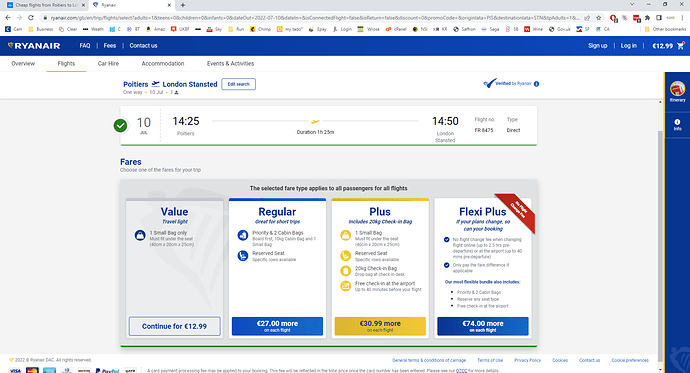Open the Chrome three-dot menu
The image size is (690, 373).
(x=683, y=18)
